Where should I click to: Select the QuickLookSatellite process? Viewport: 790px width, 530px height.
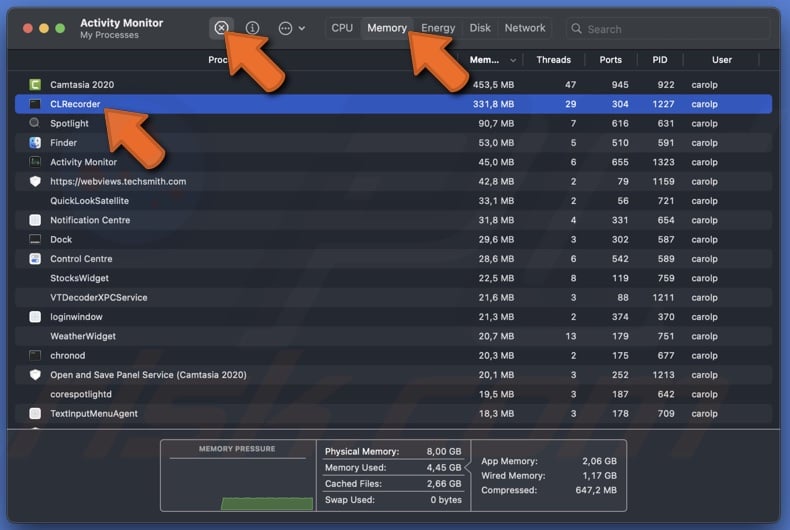coord(89,201)
